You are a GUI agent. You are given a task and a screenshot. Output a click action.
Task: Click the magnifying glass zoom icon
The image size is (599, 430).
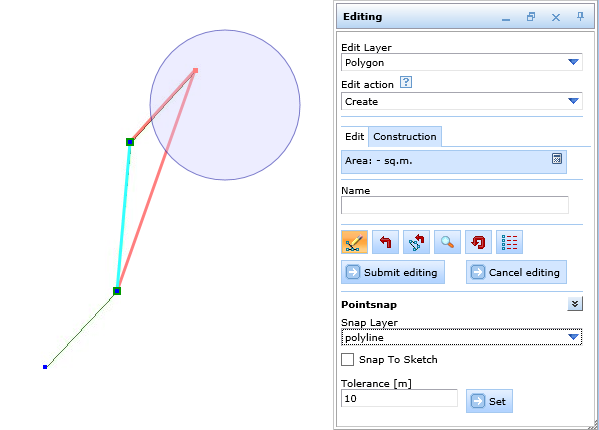(x=447, y=242)
